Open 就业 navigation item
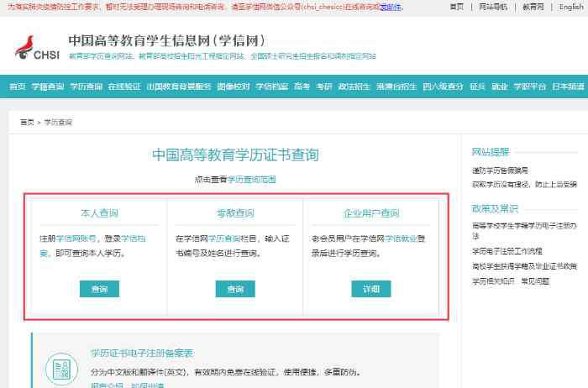 [500, 87]
